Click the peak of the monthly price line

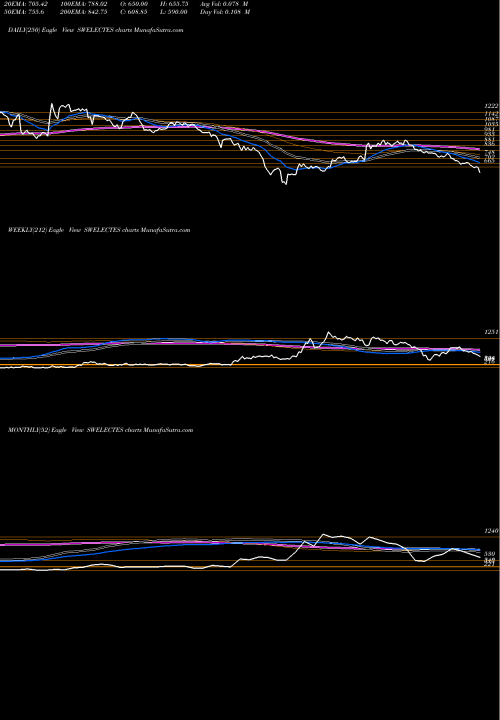(x=323, y=534)
